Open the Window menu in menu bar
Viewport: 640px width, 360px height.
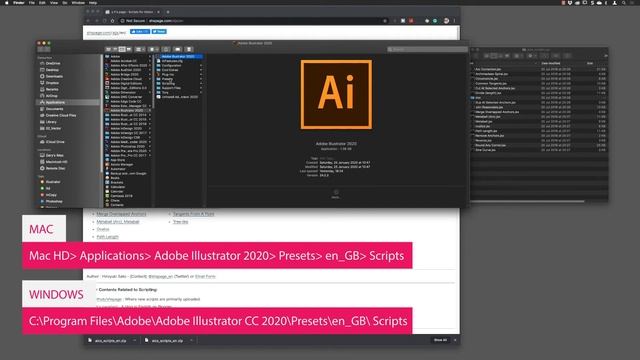tap(78, 2)
